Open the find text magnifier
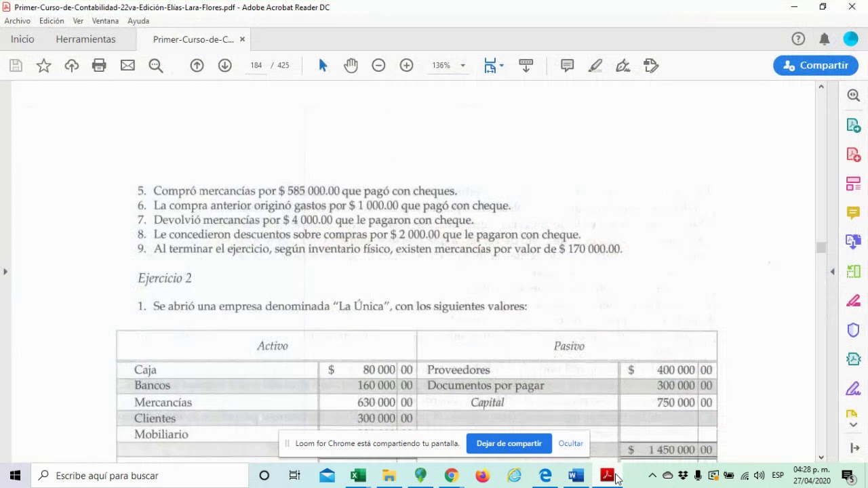The image size is (868, 488). tap(156, 66)
